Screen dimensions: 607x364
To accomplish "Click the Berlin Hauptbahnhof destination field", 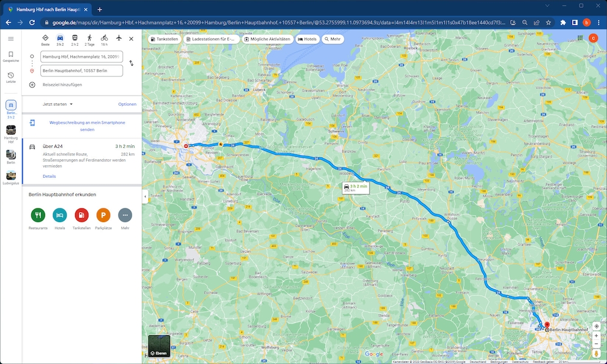I will (81, 71).
